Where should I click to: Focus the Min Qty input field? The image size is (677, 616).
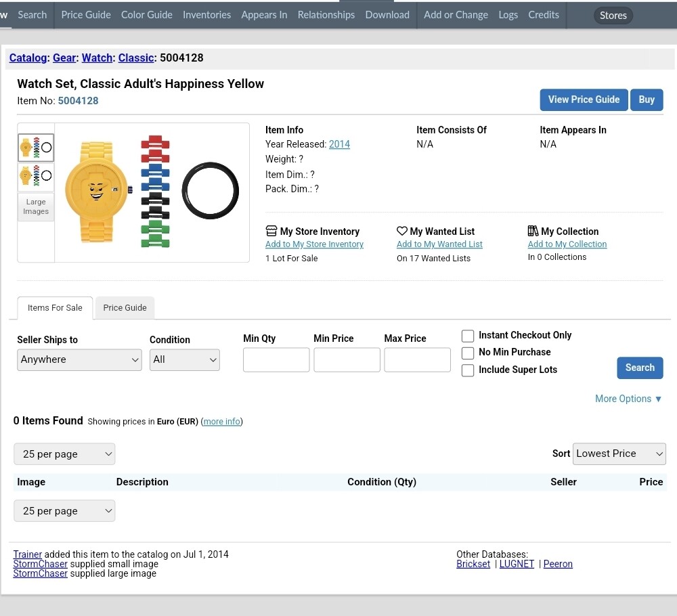(x=276, y=359)
